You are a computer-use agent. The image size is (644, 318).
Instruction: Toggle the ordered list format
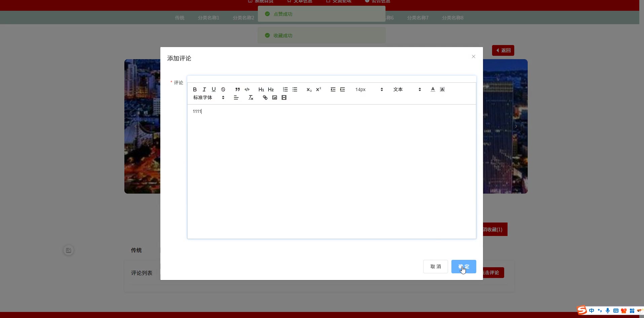pyautogui.click(x=285, y=89)
